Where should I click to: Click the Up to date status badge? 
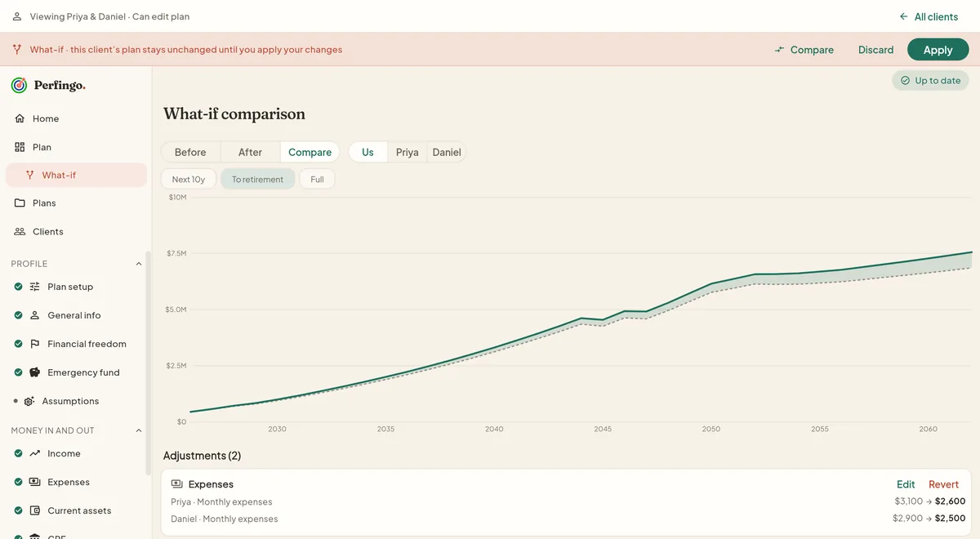930,81
